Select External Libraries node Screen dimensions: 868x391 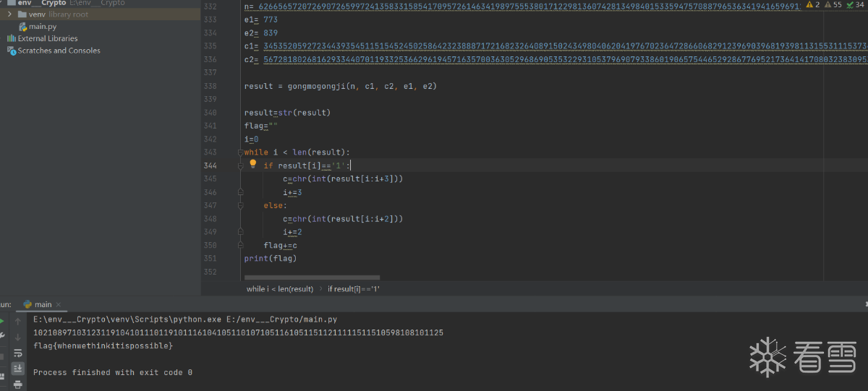[48, 38]
